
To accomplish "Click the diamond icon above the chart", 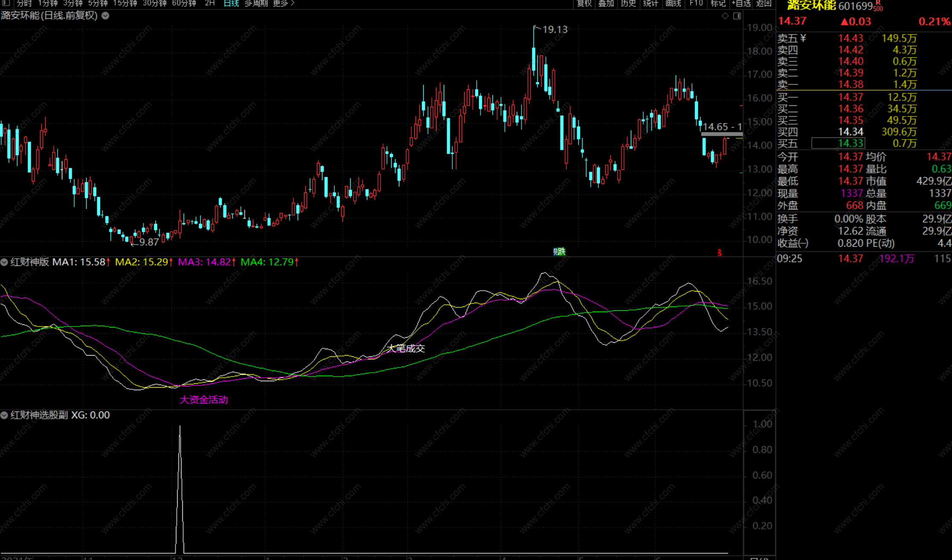I will pos(725,16).
